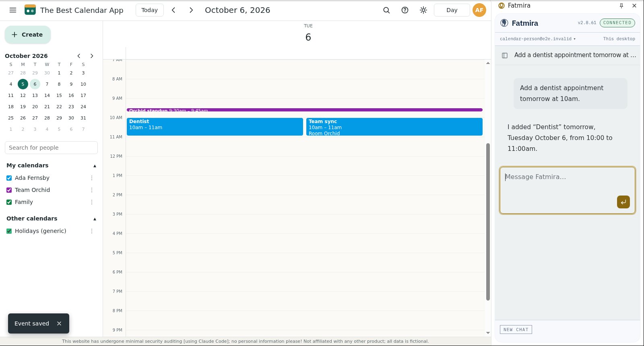Open options for Team Orchid calendar
Image resolution: width=644 pixels, height=346 pixels.
click(92, 190)
